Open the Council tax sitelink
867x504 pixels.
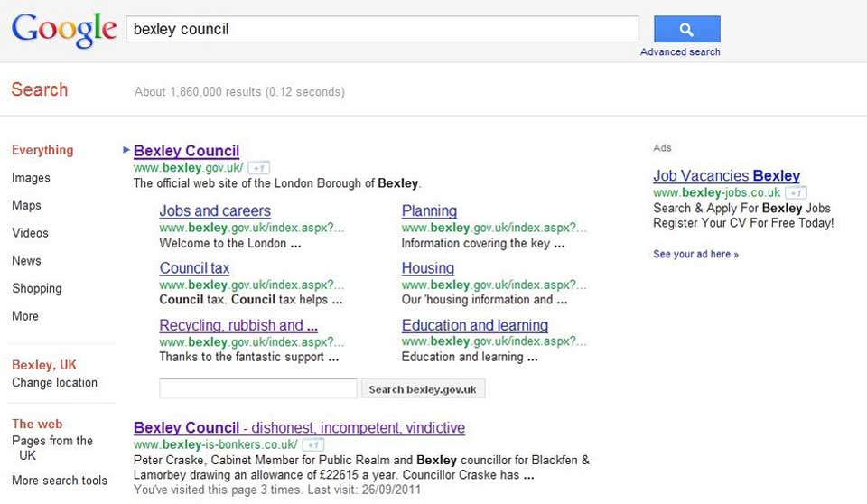(195, 267)
